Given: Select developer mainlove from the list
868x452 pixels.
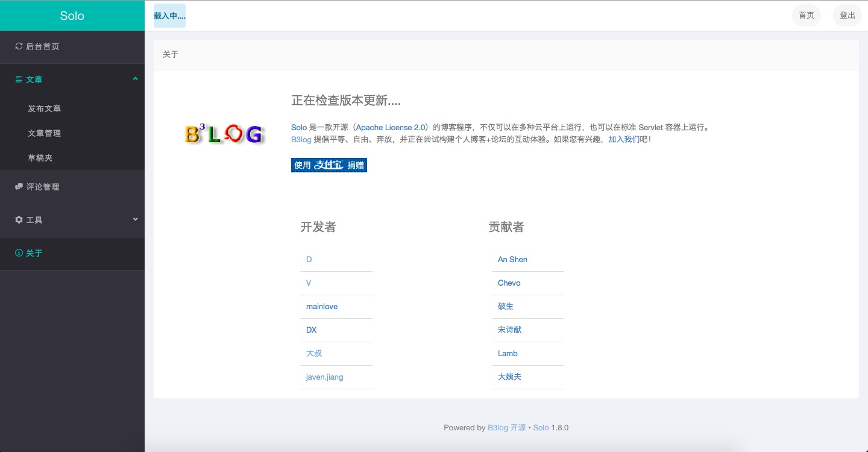Looking at the screenshot, I should [321, 306].
